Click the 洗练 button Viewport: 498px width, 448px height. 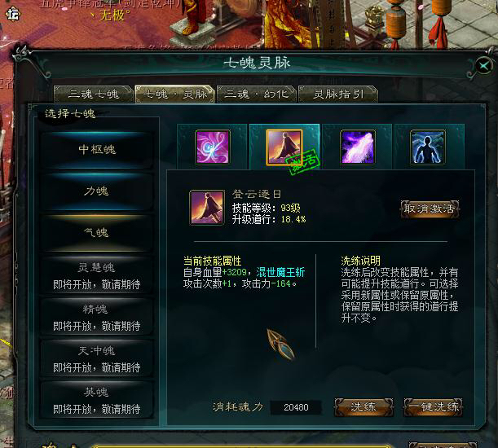(x=364, y=407)
